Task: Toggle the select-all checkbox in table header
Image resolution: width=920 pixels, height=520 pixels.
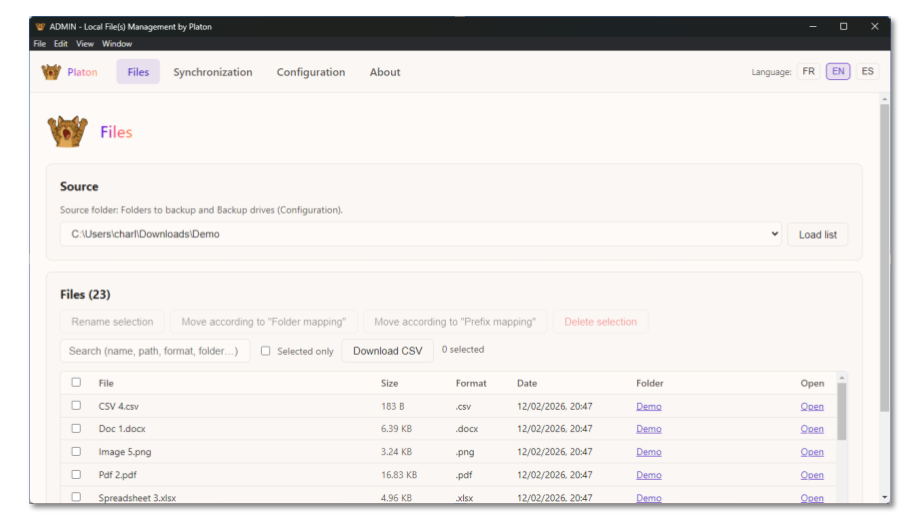Action: (76, 382)
